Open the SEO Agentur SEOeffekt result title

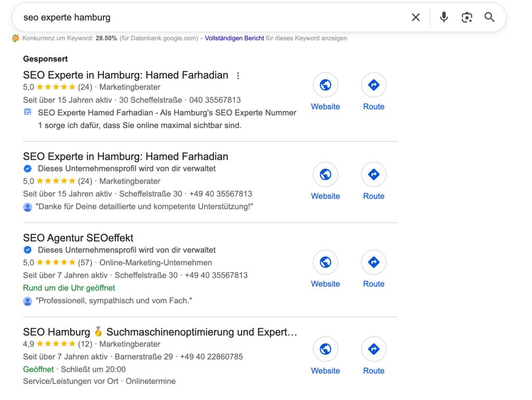tap(78, 238)
